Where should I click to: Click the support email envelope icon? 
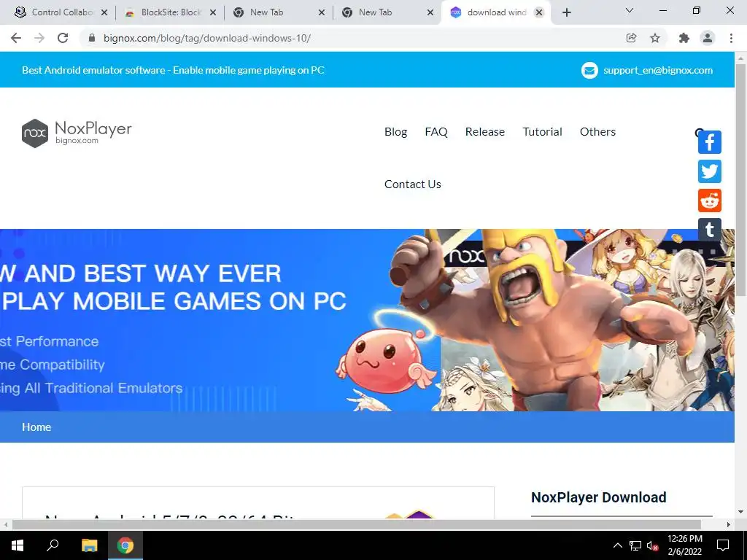pyautogui.click(x=589, y=71)
